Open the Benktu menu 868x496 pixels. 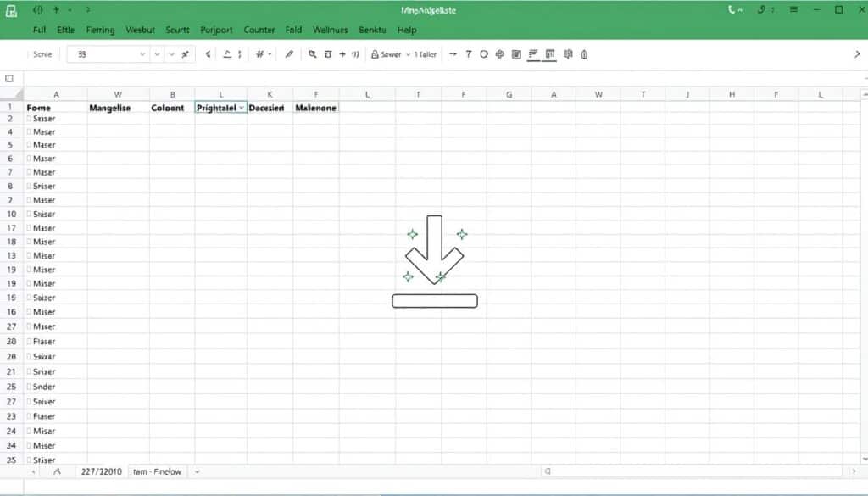pos(372,30)
